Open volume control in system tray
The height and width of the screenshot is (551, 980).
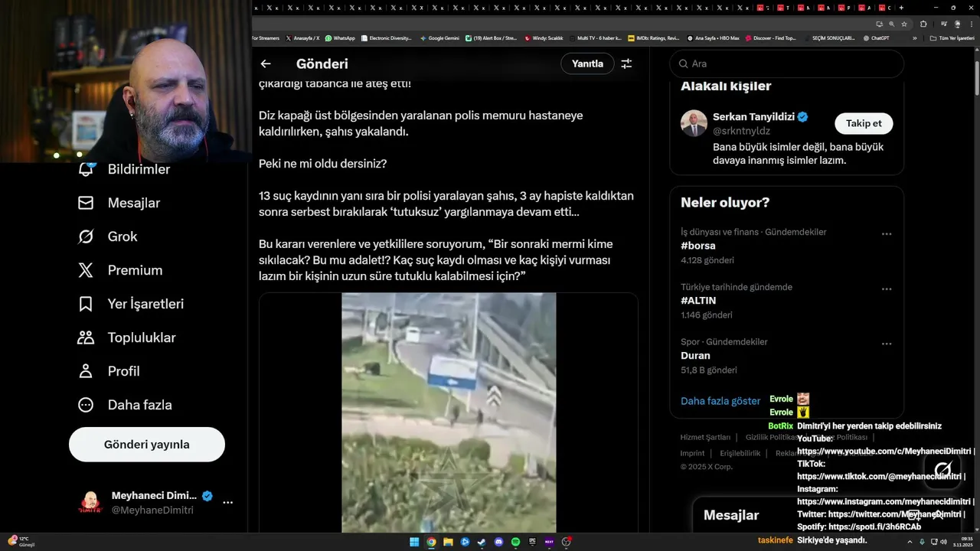943,542
